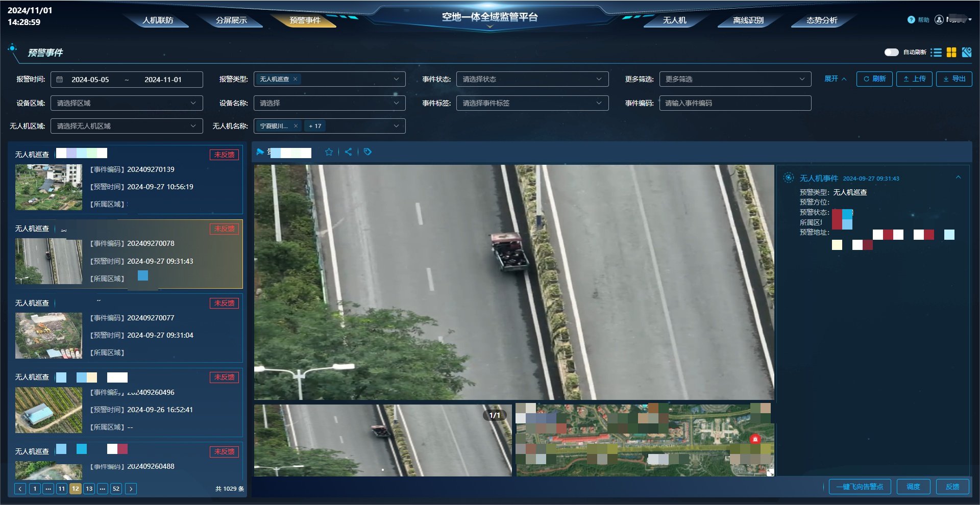Click the 一键飞向告警点 button
Viewport: 980px width, 505px height.
pos(860,487)
